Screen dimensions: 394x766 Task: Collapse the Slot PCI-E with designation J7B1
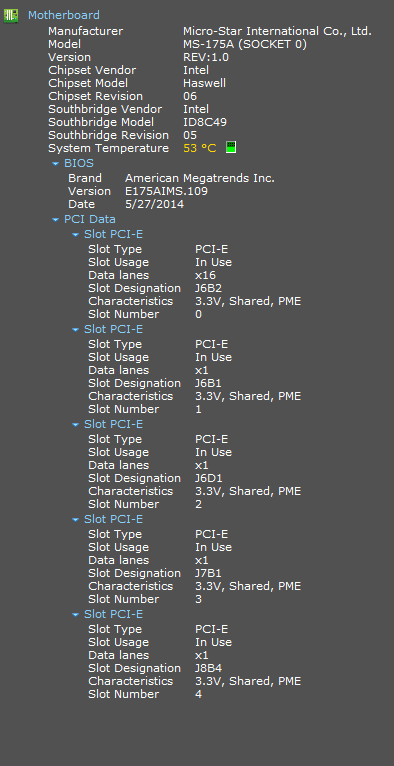tap(75, 520)
